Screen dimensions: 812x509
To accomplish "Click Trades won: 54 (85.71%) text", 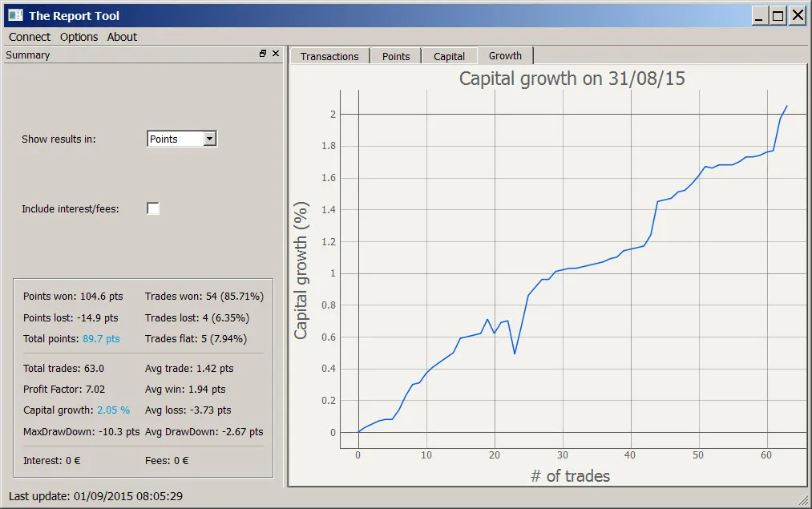I will (x=204, y=297).
